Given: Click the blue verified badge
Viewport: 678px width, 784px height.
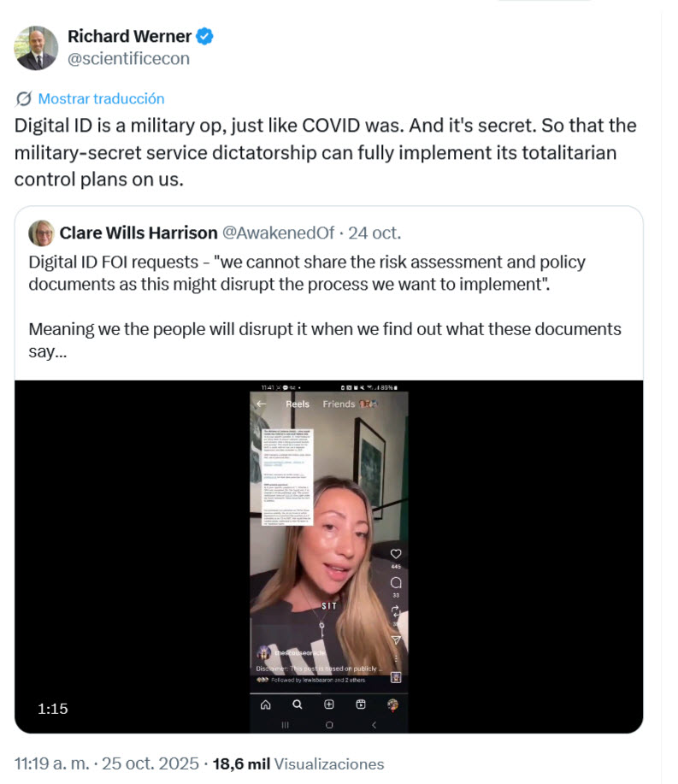Looking at the screenshot, I should (x=205, y=36).
